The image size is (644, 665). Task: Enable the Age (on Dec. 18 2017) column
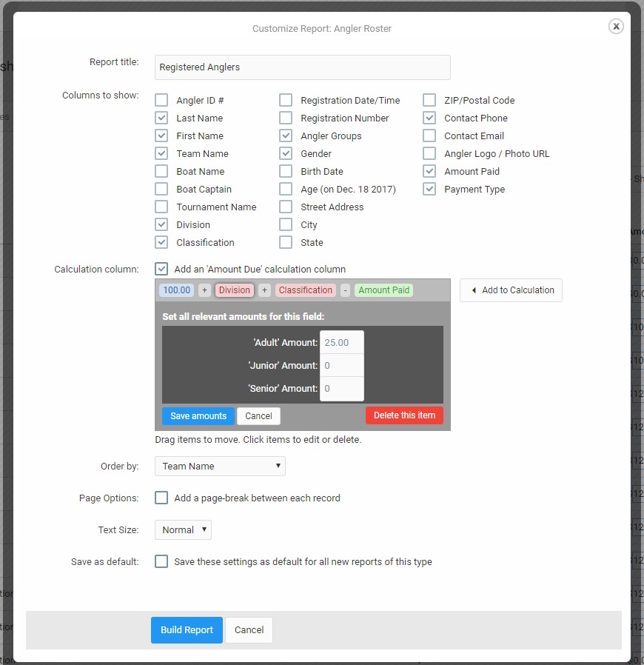[x=286, y=189]
